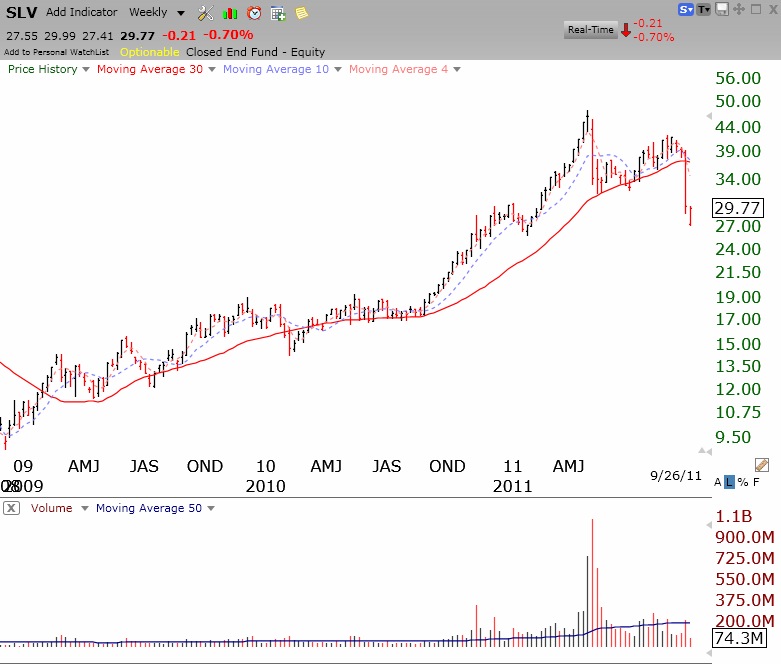This screenshot has width=781, height=664.
Task: Select the L logarithmic scale toggle
Action: pos(731,482)
